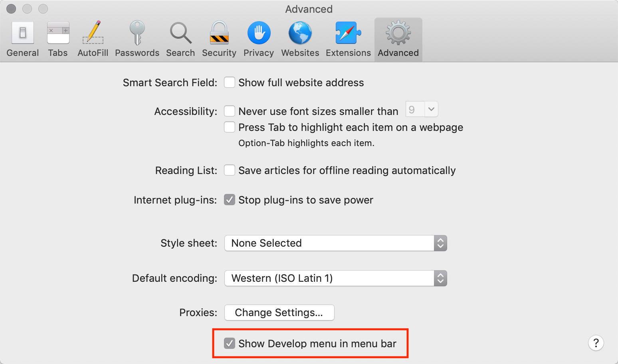This screenshot has height=364, width=618.
Task: Click the Search magnifier icon
Action: (180, 38)
